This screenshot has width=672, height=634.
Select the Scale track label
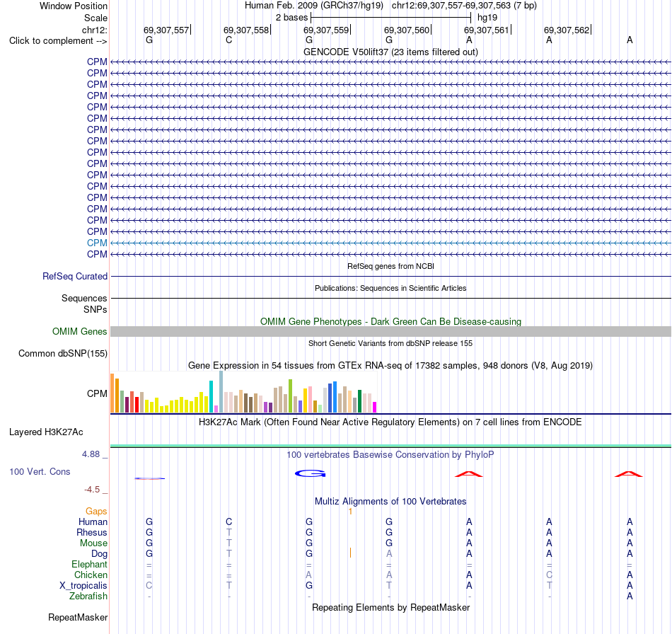coord(95,18)
